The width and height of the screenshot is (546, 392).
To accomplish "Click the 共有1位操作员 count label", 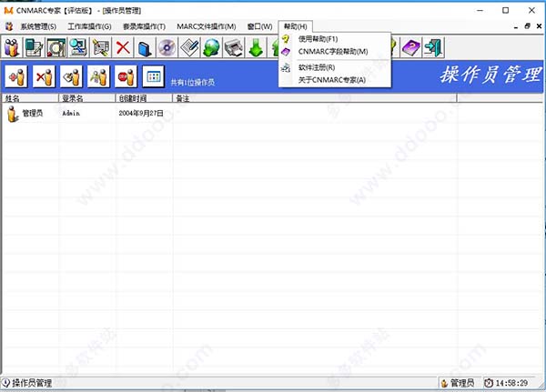I will pos(193,83).
